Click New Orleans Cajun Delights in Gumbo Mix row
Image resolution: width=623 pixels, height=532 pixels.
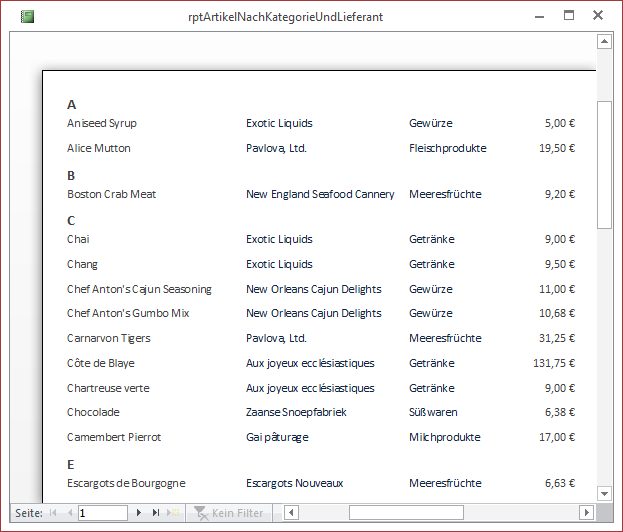point(313,313)
